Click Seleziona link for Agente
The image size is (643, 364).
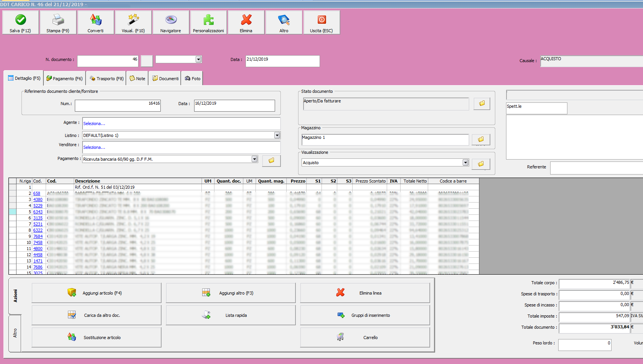pos(94,124)
